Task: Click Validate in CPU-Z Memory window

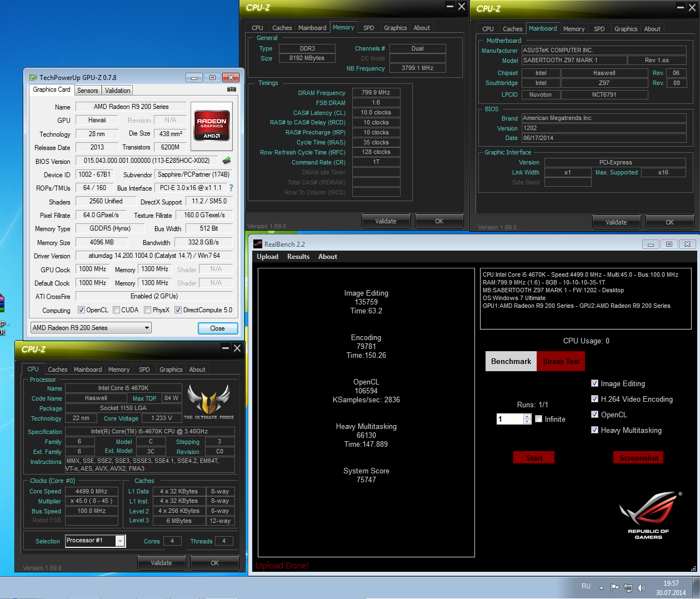Action: click(x=386, y=221)
